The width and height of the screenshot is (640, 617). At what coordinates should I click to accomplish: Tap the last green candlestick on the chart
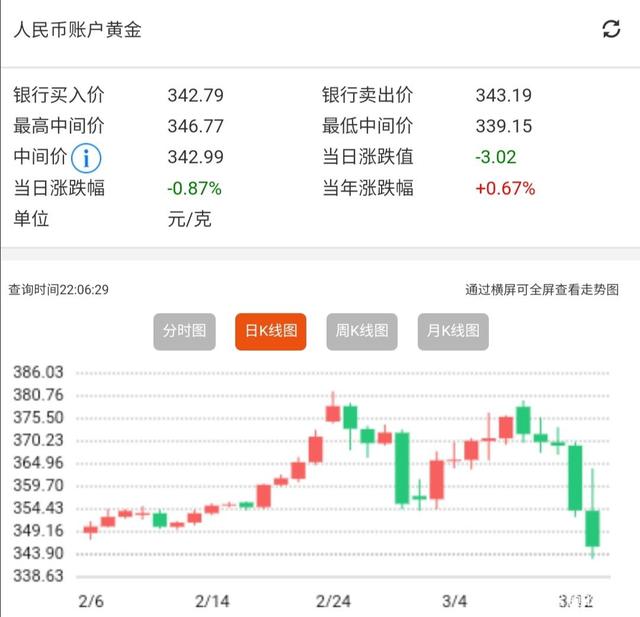click(x=592, y=528)
